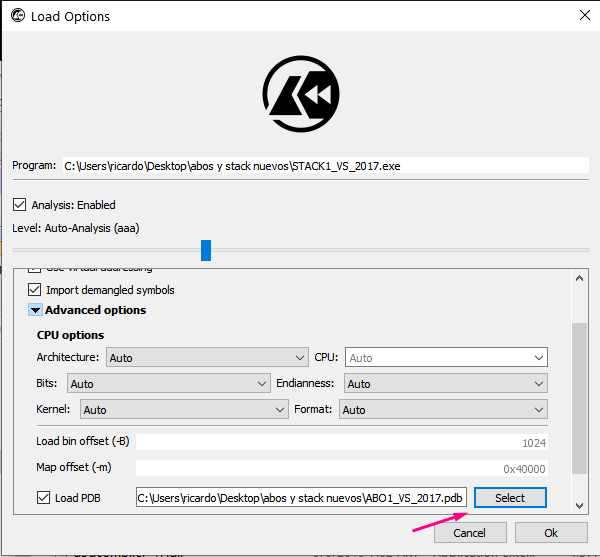Click the scrollbar up arrow
The width and height of the screenshot is (600, 557).
click(x=579, y=278)
